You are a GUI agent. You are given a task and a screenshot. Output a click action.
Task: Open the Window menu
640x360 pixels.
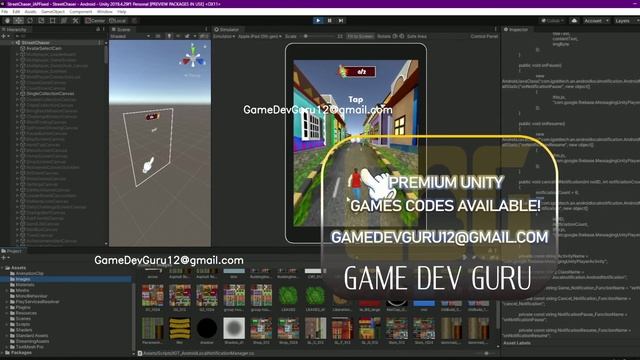click(x=105, y=12)
